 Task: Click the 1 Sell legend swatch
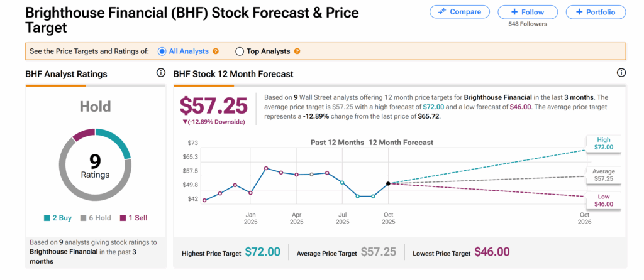[x=123, y=218]
